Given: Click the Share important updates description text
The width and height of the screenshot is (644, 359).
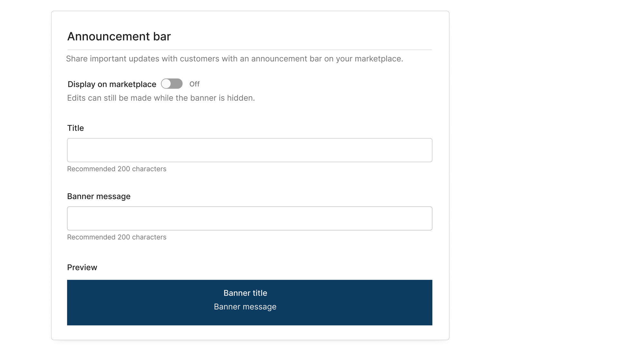Looking at the screenshot, I should (x=234, y=59).
